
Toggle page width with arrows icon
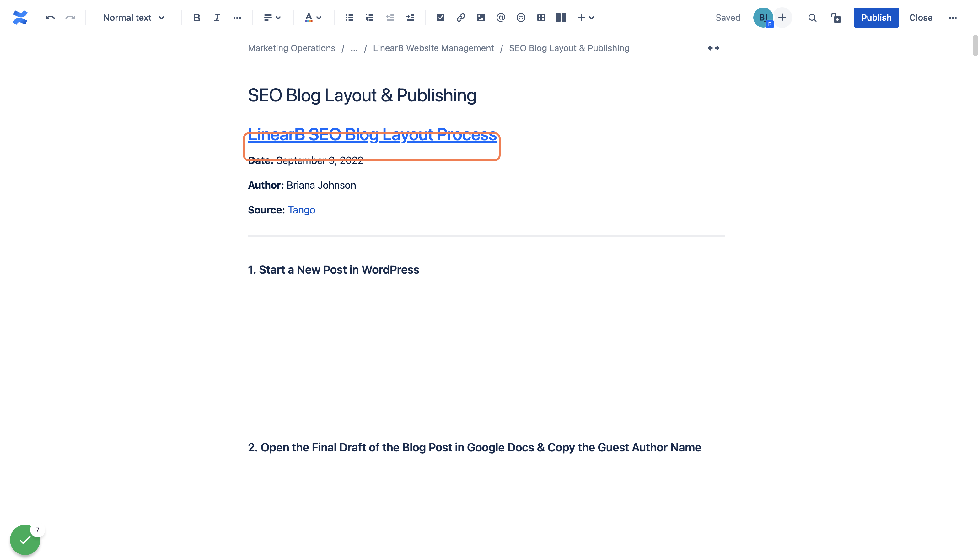(713, 48)
